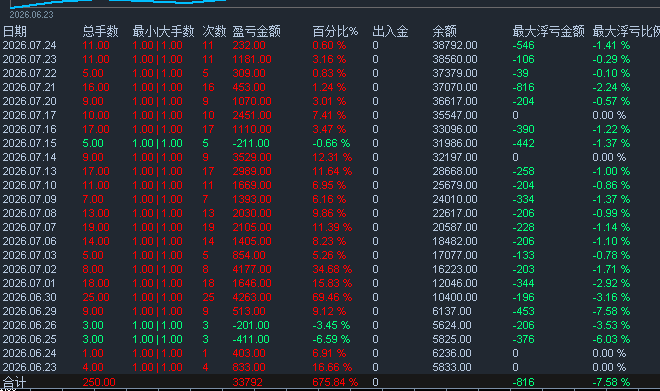Click the -411.00 loss amount

click(251, 339)
